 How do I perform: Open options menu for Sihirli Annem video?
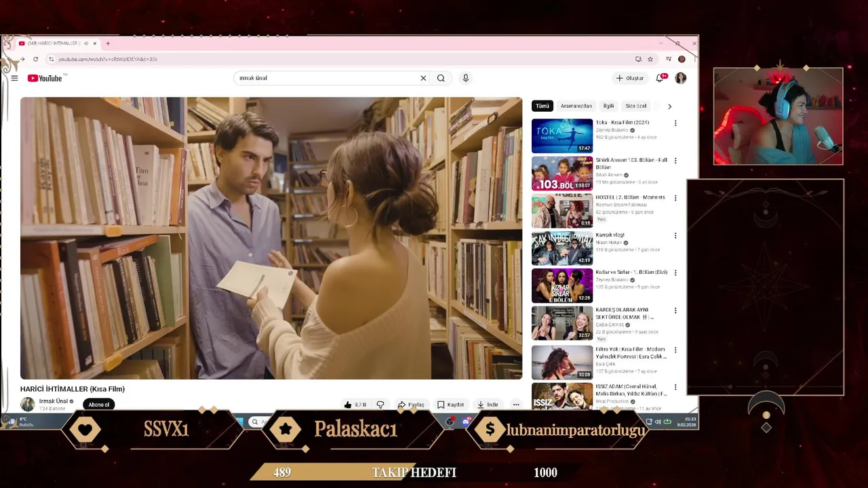coord(675,161)
